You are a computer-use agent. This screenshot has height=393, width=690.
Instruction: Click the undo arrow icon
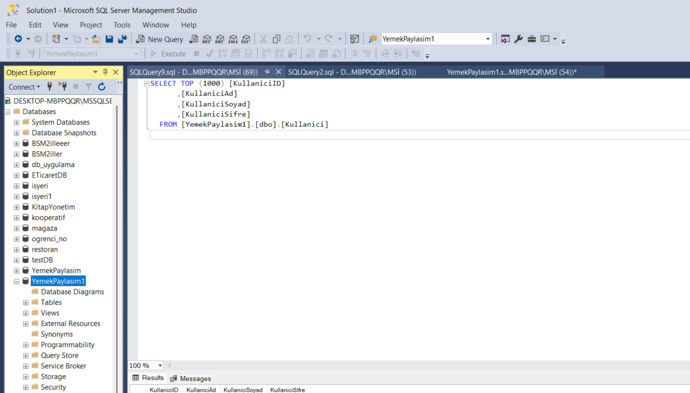point(307,39)
